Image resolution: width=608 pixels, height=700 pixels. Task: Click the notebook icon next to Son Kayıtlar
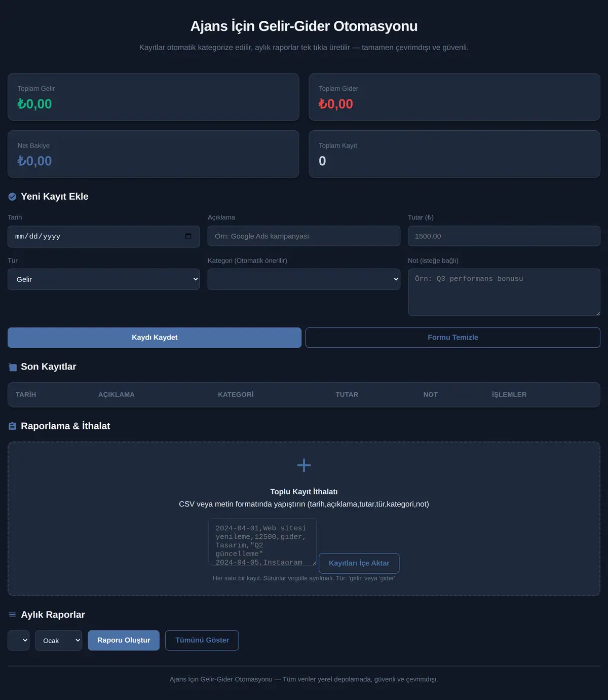pos(12,367)
